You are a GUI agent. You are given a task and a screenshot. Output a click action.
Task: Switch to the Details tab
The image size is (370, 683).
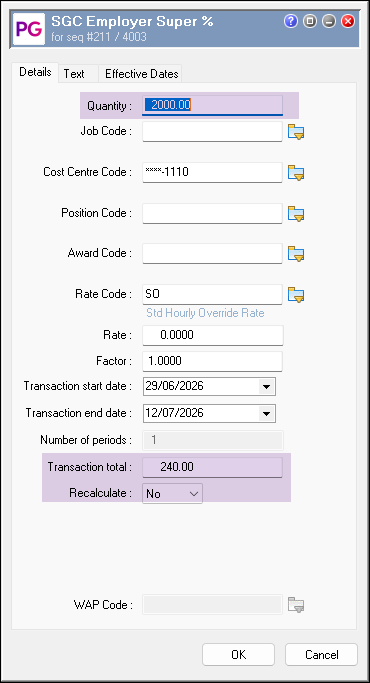coord(35,72)
